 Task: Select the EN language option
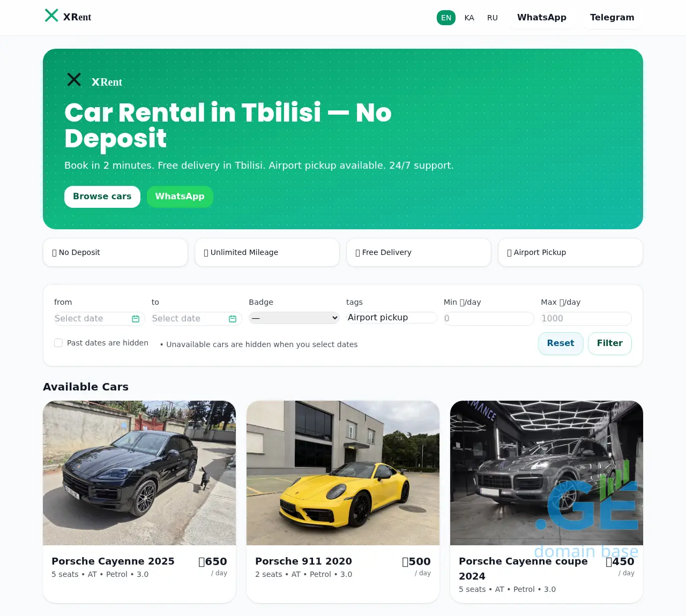(446, 18)
